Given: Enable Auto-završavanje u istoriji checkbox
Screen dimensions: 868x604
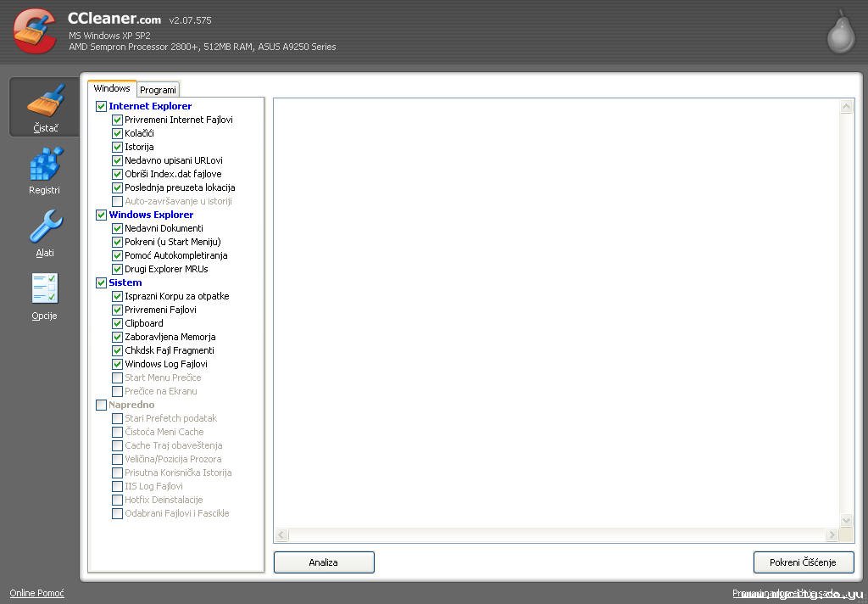Looking at the screenshot, I should pos(117,201).
